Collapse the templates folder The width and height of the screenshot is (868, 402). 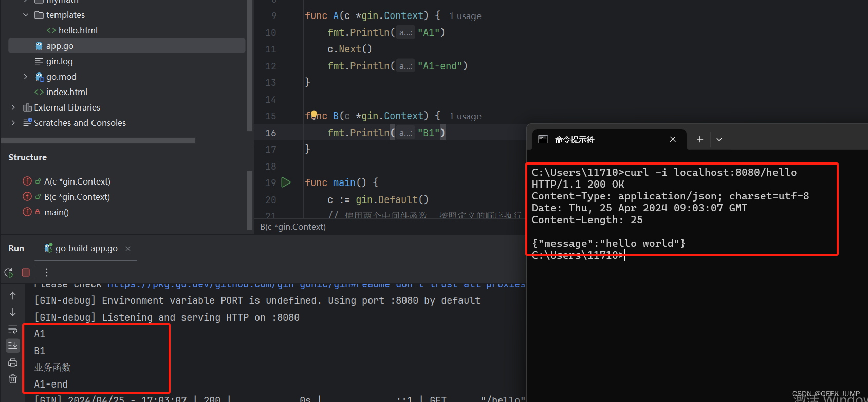[26, 15]
